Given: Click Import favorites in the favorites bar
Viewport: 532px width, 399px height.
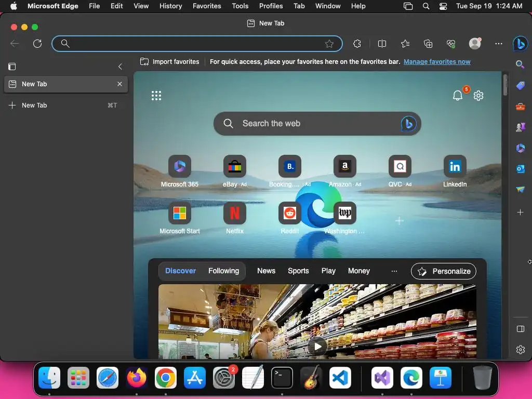Looking at the screenshot, I should [170, 62].
